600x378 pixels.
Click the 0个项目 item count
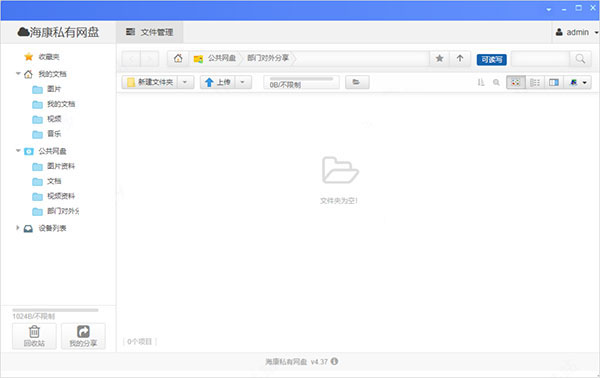point(140,342)
